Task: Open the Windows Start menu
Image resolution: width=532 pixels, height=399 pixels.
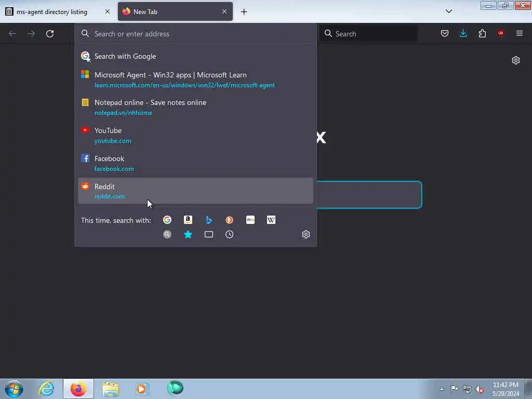Action: tap(14, 389)
